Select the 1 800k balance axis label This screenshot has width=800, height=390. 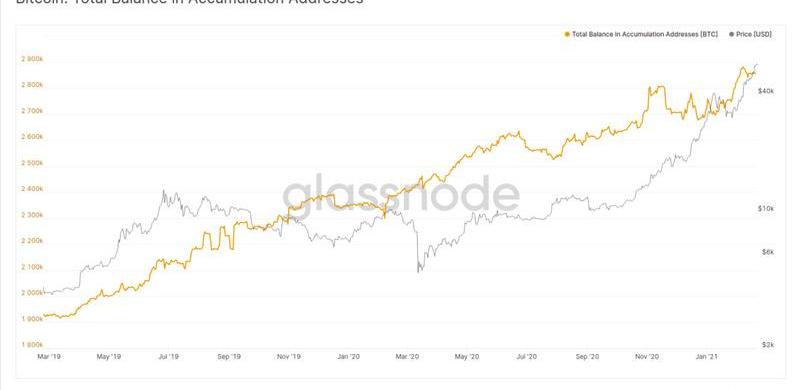(32, 345)
